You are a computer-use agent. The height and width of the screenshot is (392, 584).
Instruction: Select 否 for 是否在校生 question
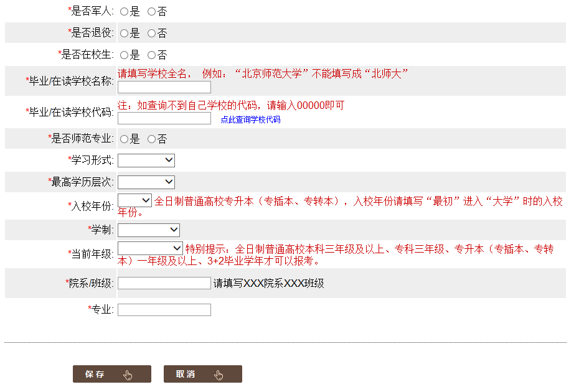coord(153,55)
